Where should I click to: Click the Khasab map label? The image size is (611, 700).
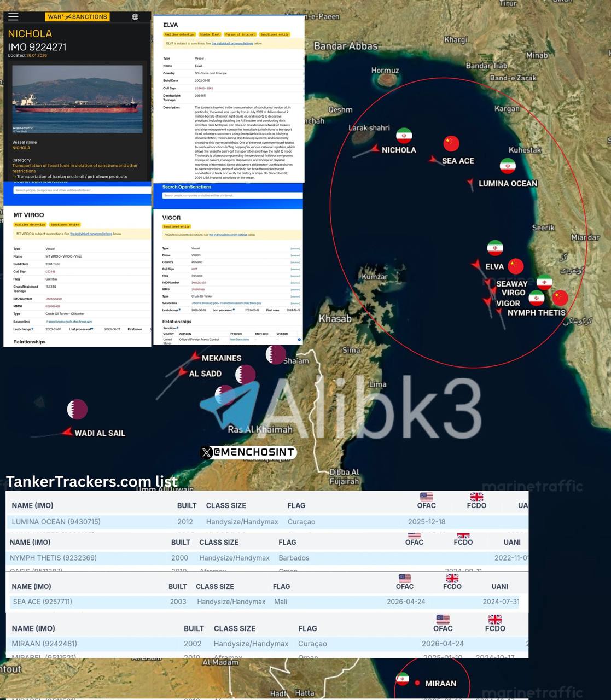pos(335,318)
